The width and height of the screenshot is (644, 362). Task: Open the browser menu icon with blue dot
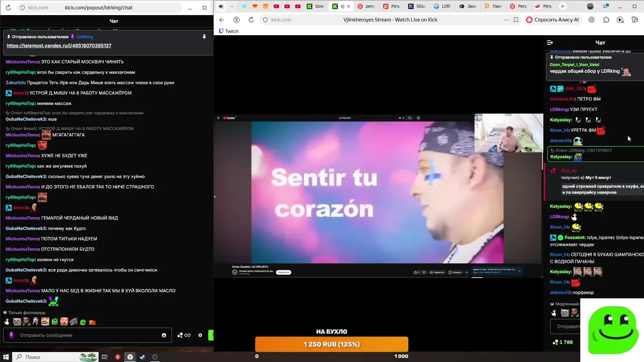tap(606, 7)
